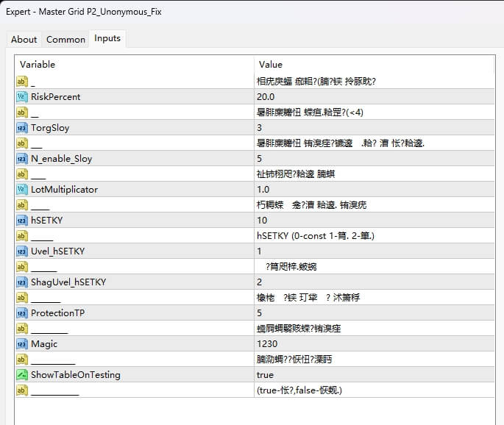This screenshot has width=504, height=425.
Task: Select the Inputs tab
Action: [107, 38]
